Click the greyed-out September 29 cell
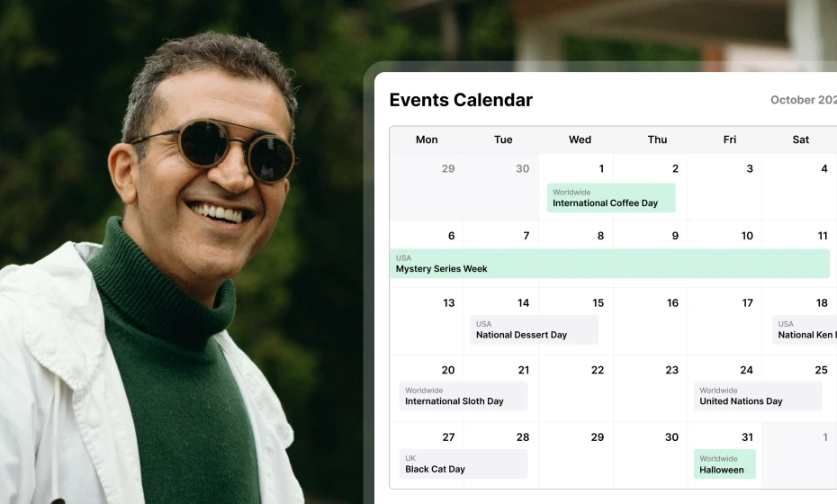The height and width of the screenshot is (504, 837). (x=427, y=187)
